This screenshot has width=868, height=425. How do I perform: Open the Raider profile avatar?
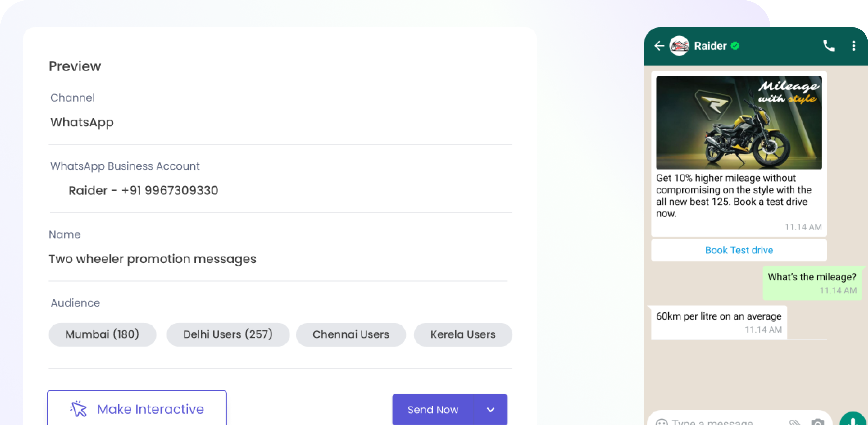pyautogui.click(x=679, y=46)
